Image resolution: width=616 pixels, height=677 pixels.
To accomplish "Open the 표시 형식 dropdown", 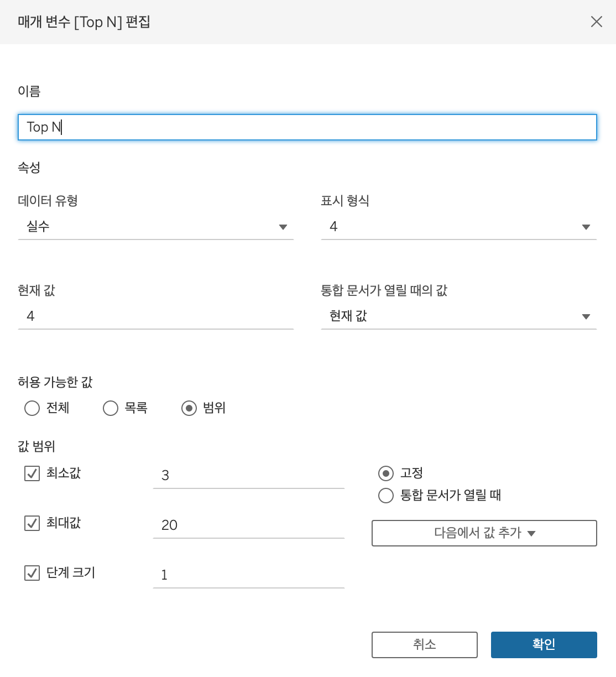I will coord(459,227).
